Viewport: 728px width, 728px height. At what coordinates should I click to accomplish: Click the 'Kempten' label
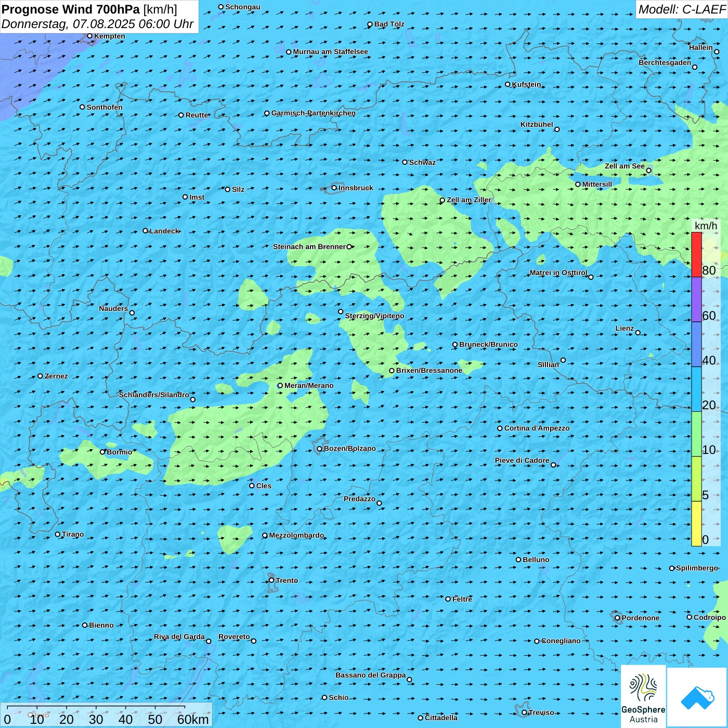click(109, 36)
